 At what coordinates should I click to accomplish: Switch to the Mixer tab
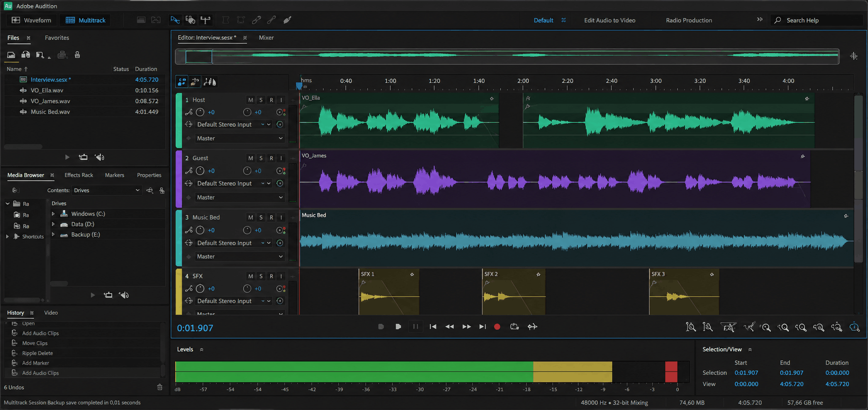pos(266,38)
